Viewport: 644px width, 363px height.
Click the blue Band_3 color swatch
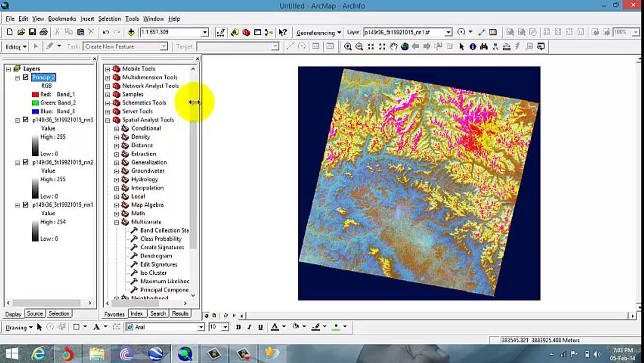point(35,111)
